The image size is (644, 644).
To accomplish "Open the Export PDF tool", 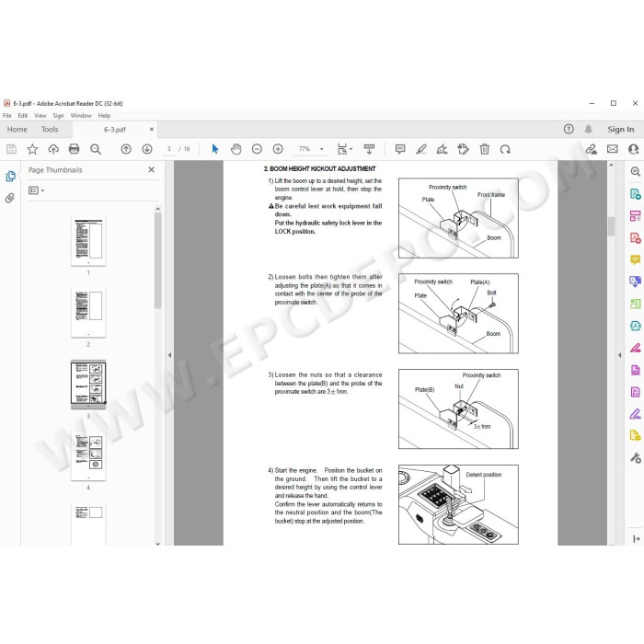I will pos(636,194).
